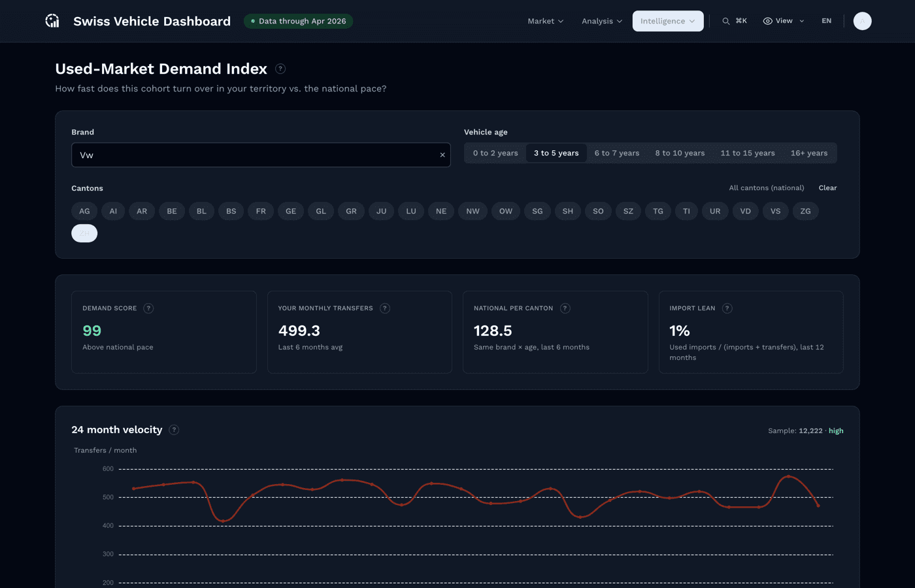Deselect the highlighted ZH canton chip
The width and height of the screenshot is (915, 588).
coord(84,233)
